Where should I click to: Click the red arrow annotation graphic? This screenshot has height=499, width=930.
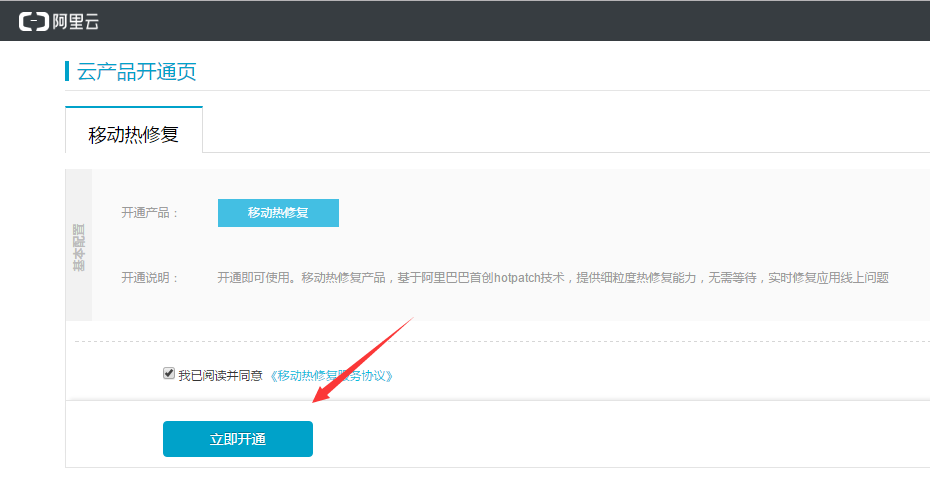[x=363, y=360]
